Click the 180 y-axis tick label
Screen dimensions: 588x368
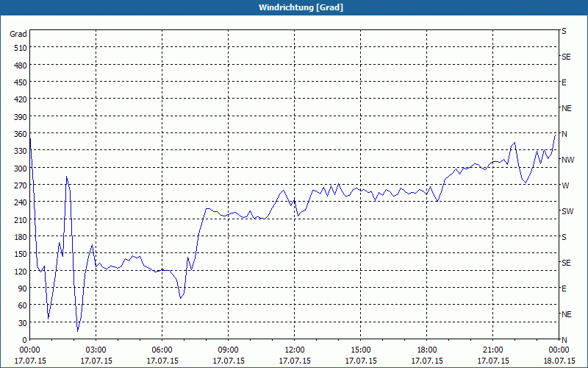pyautogui.click(x=21, y=237)
